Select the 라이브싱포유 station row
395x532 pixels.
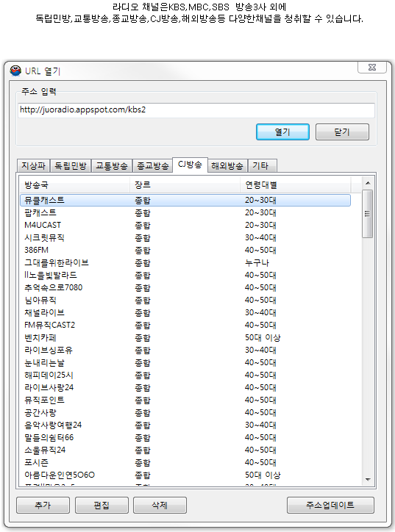pos(185,351)
